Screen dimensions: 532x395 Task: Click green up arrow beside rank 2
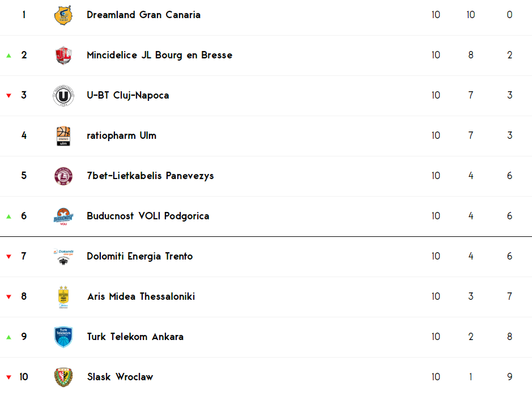pos(9,56)
